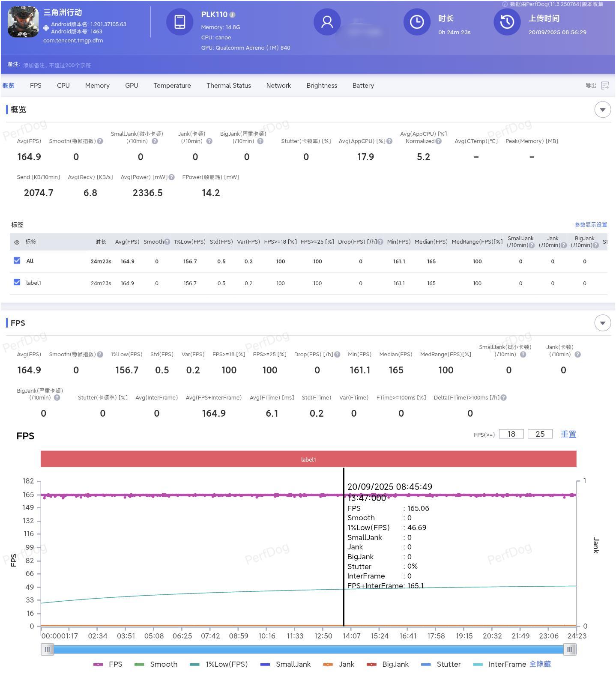Uncheck the label1 row checkbox

[x=17, y=282]
